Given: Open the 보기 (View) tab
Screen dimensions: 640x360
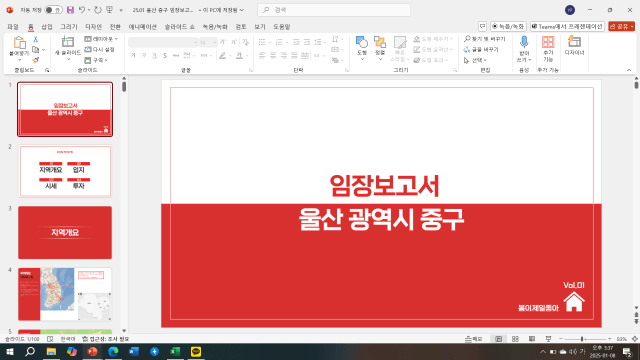Looking at the screenshot, I should 260,27.
